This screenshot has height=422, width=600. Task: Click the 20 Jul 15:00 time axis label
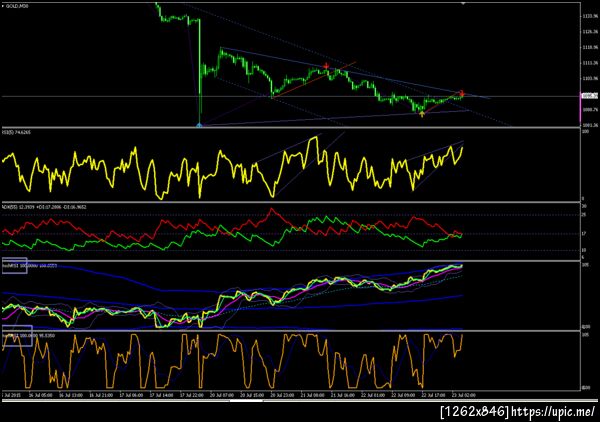250,395
